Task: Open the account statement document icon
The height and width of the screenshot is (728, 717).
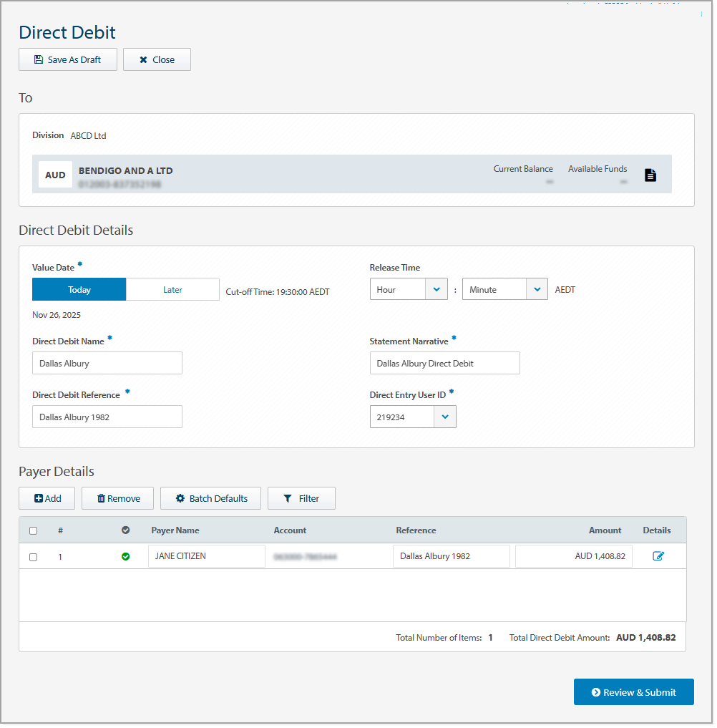Action: [x=650, y=174]
